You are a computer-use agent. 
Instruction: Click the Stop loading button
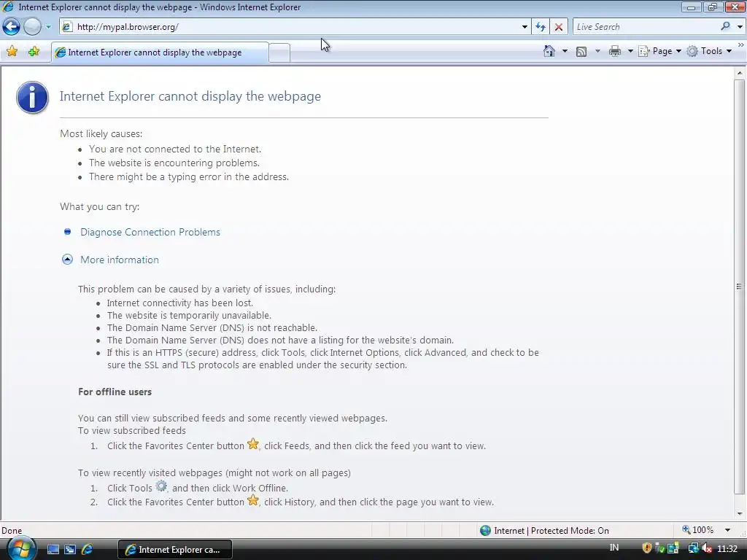coord(559,27)
